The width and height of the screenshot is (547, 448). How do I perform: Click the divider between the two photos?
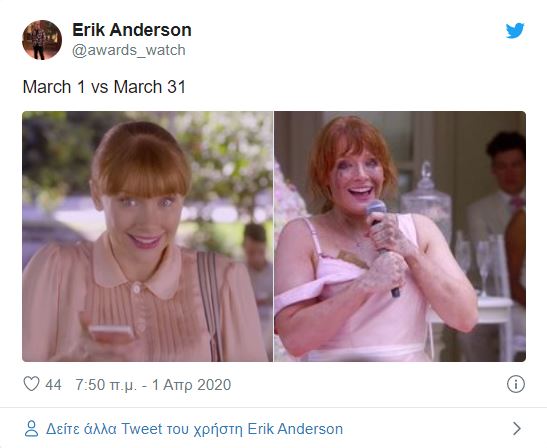[x=274, y=236]
